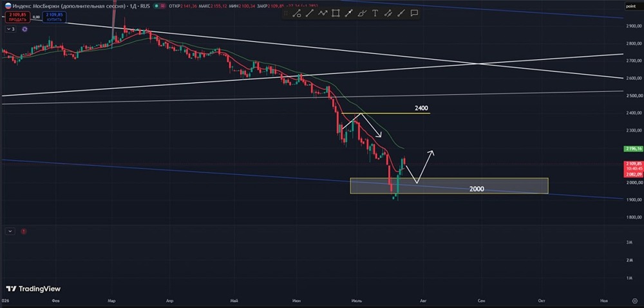Pick the zigzag arrow path tool
Screen dimensions: 644x308
pos(323,13)
